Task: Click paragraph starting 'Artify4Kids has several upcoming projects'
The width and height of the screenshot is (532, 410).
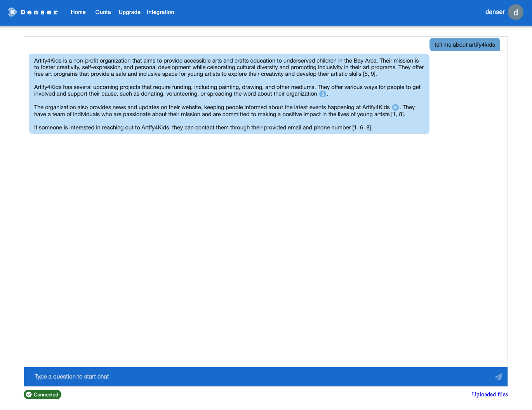Action: pyautogui.click(x=228, y=91)
